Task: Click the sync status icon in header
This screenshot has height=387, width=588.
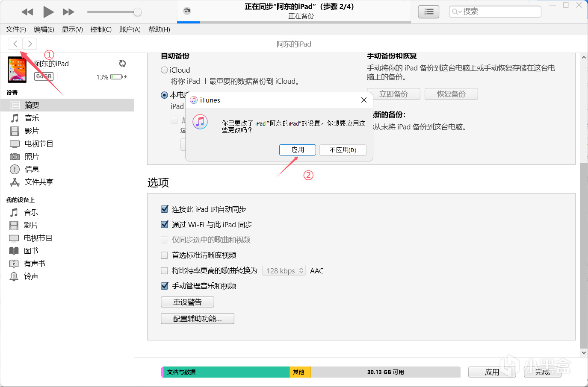Action: 187,11
